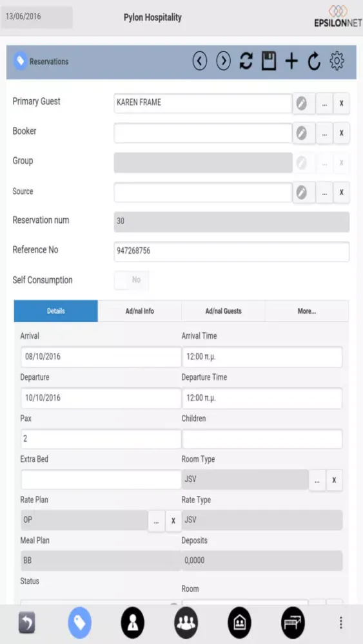Toggle the Self Consumption switch
This screenshot has width=363, height=644.
(132, 280)
